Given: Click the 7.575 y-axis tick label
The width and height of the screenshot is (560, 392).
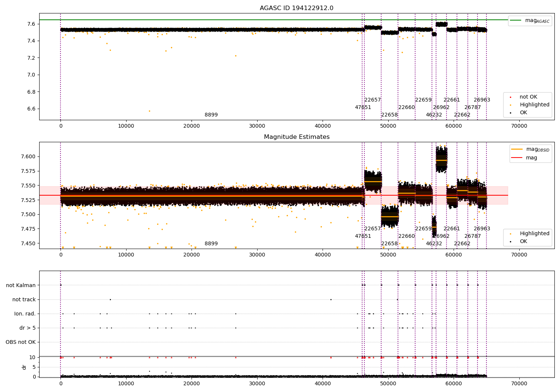Looking at the screenshot, I should coord(28,171).
